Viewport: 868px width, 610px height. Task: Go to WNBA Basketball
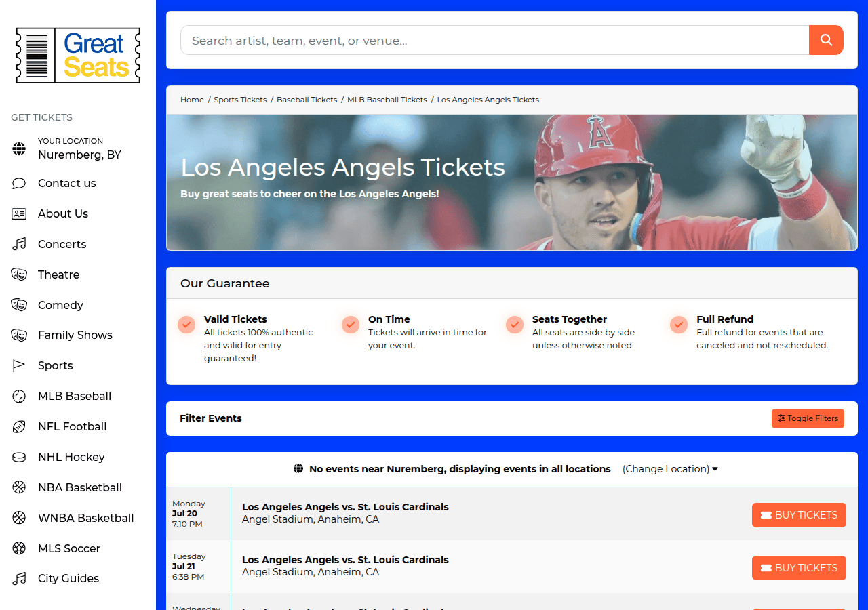tap(86, 518)
